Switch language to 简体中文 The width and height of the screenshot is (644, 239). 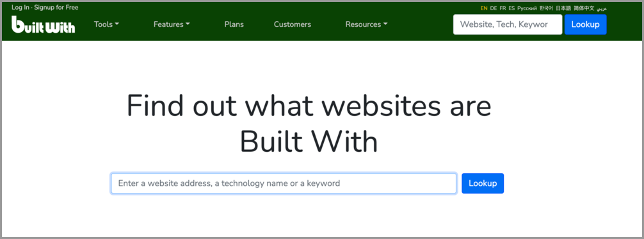pyautogui.click(x=584, y=8)
